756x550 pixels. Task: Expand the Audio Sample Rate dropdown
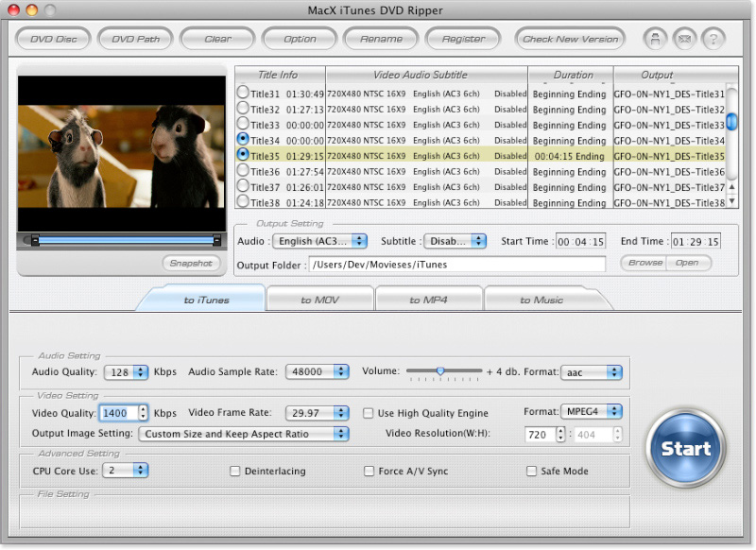[x=318, y=371]
